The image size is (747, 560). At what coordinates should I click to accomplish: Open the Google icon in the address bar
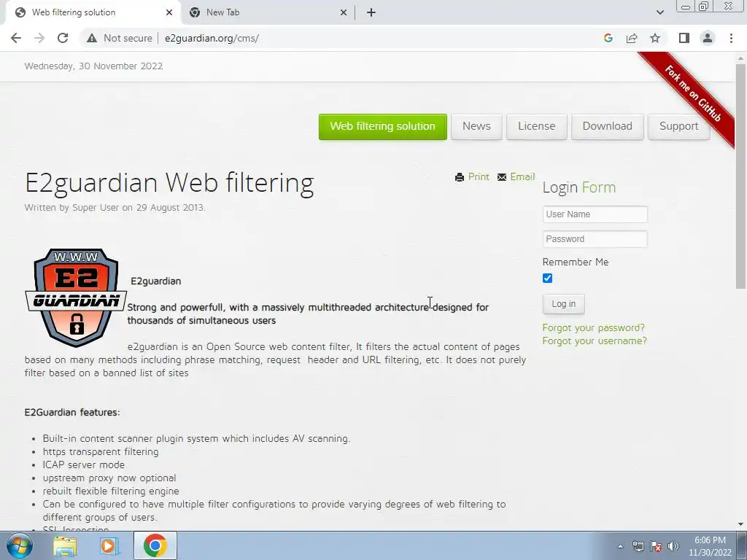pos(608,38)
